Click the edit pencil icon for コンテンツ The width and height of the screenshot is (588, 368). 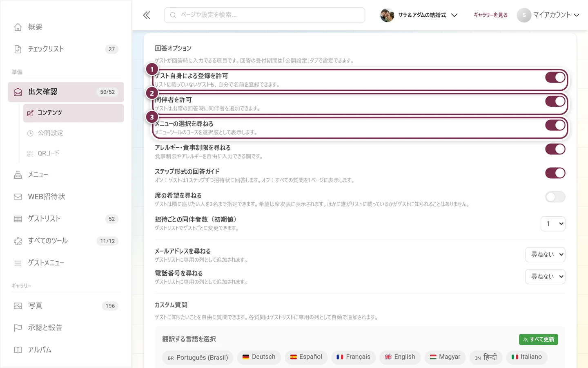(x=30, y=113)
